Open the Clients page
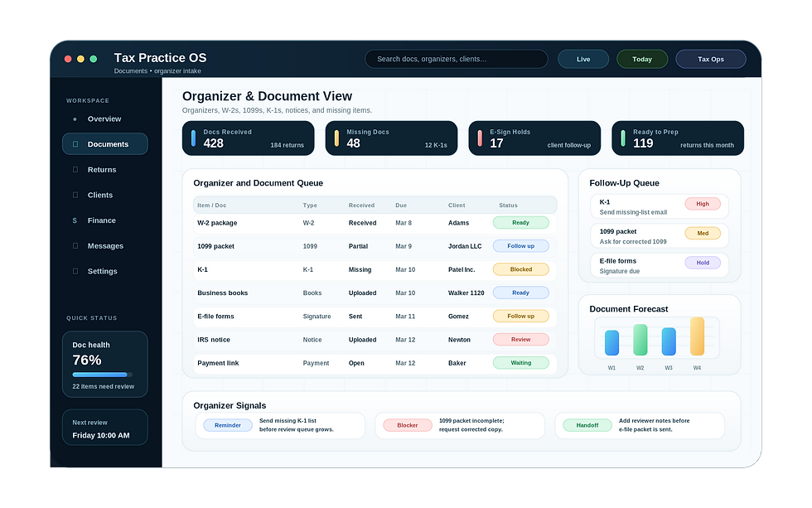This screenshot has height=508, width=812. click(x=105, y=195)
